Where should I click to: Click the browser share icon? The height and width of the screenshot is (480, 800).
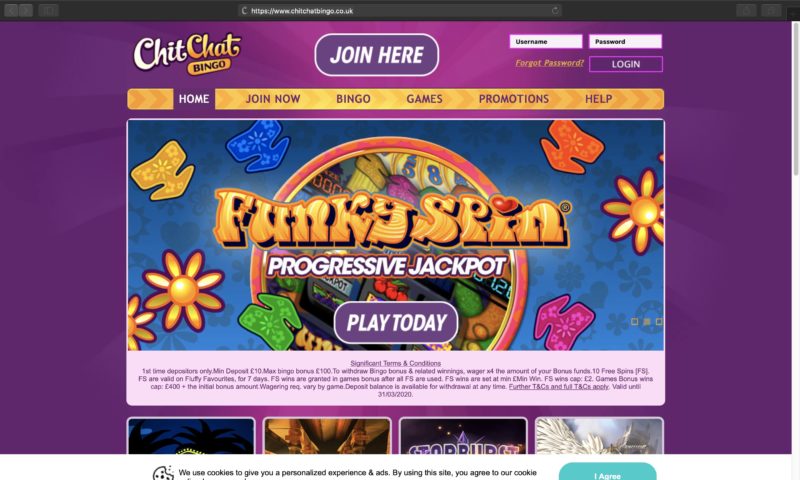coord(746,10)
